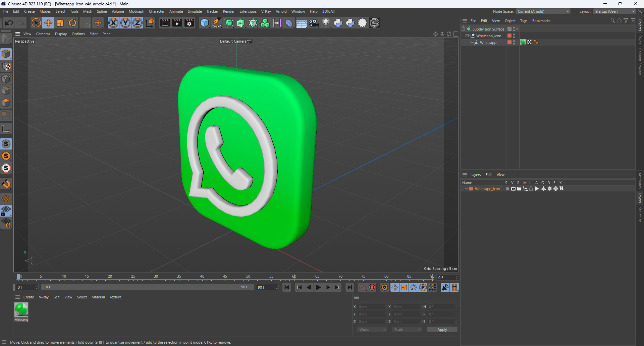
Task: Select the Move tool in top toolbar
Action: pos(48,23)
